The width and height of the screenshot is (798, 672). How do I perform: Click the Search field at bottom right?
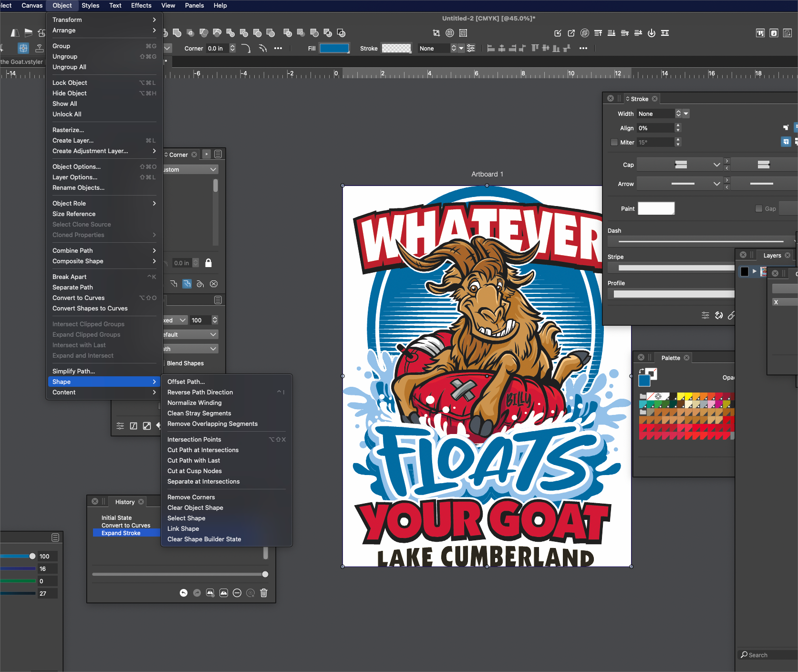tap(768, 655)
